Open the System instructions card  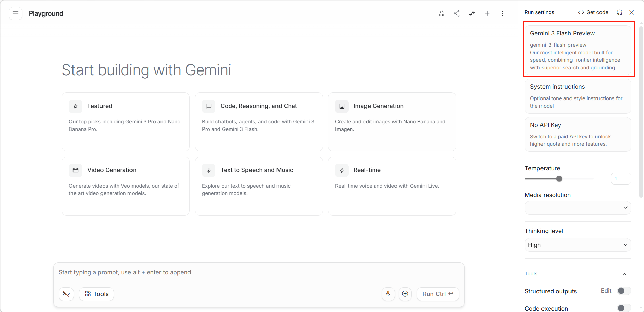coord(578,96)
